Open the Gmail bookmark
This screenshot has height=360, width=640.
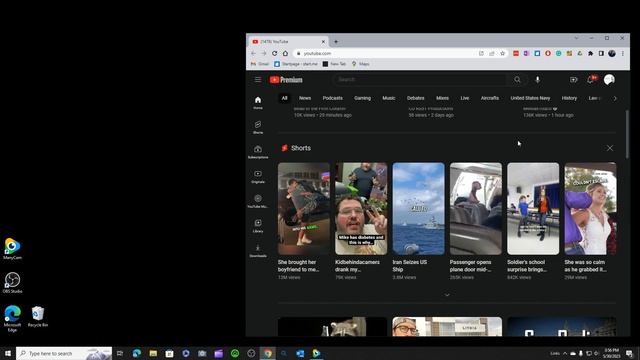(260, 64)
